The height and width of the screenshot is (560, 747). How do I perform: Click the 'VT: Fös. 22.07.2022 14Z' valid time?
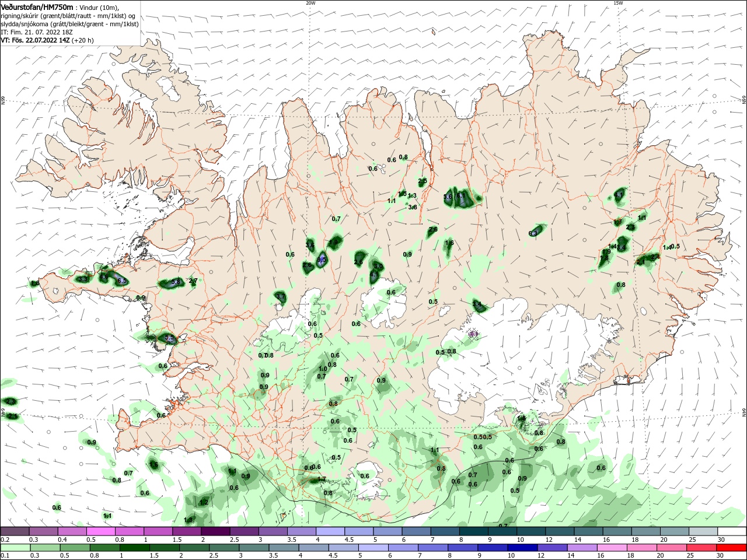35,40
